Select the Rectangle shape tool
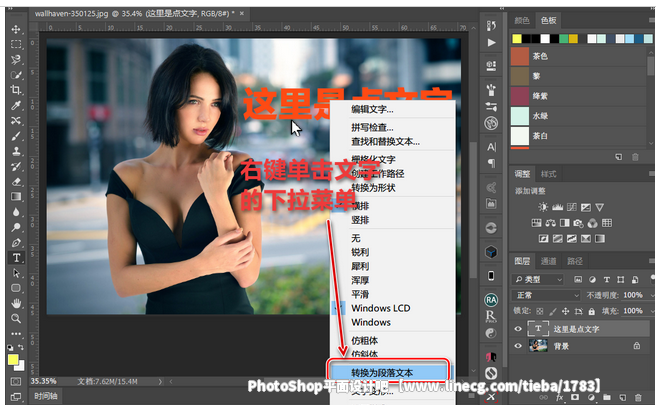This screenshot has height=405, width=656. coord(16,288)
